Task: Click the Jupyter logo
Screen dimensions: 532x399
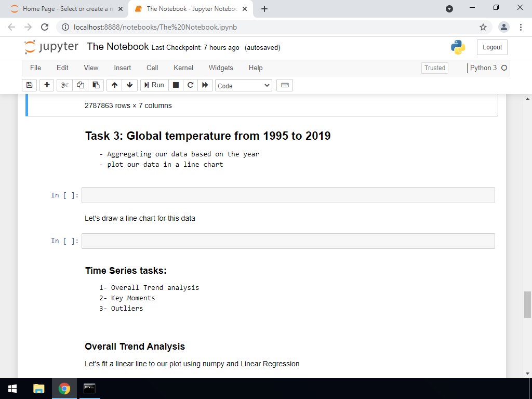Action: (x=51, y=47)
